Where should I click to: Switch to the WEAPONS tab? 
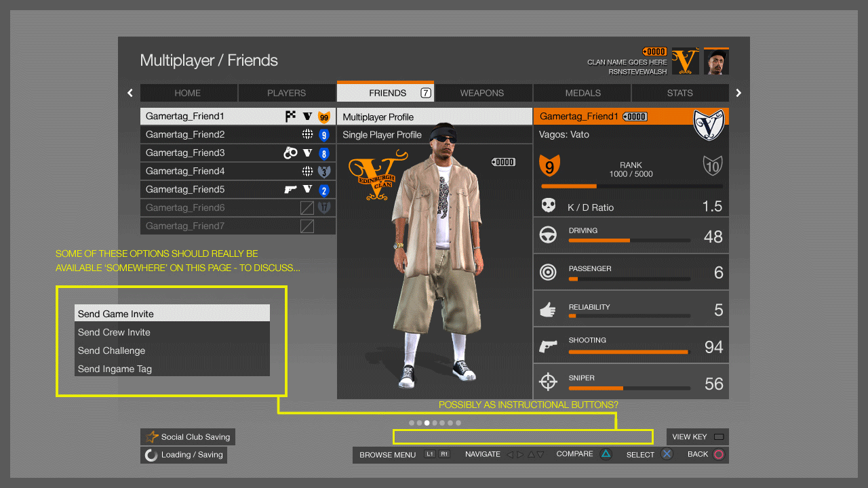click(x=482, y=93)
